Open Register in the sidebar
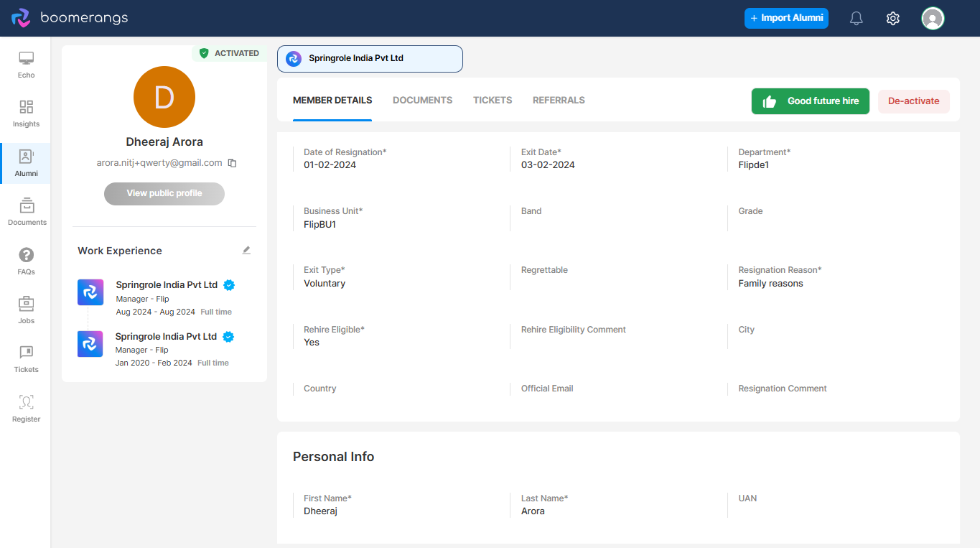Viewport: 980px width, 548px height. [x=26, y=409]
